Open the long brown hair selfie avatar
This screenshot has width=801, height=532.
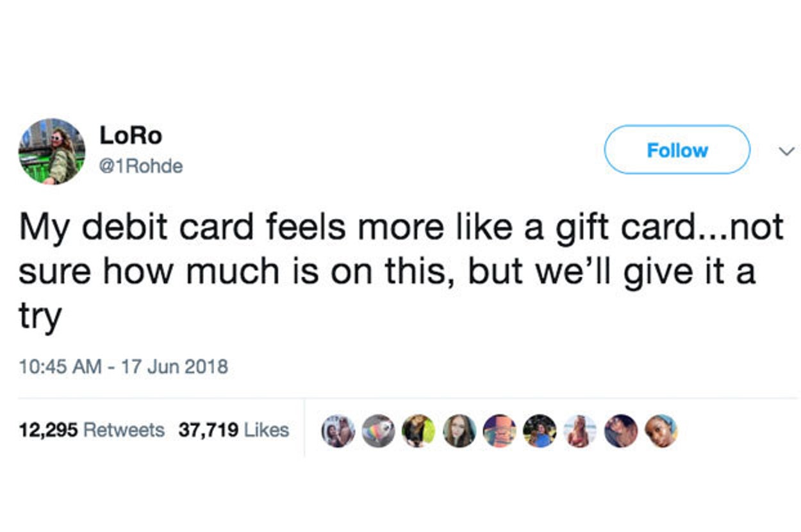point(459,431)
